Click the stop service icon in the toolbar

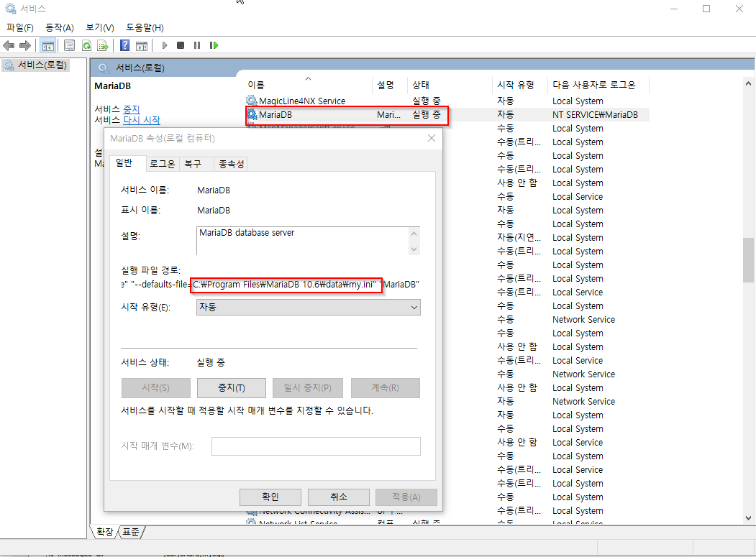tap(181, 45)
